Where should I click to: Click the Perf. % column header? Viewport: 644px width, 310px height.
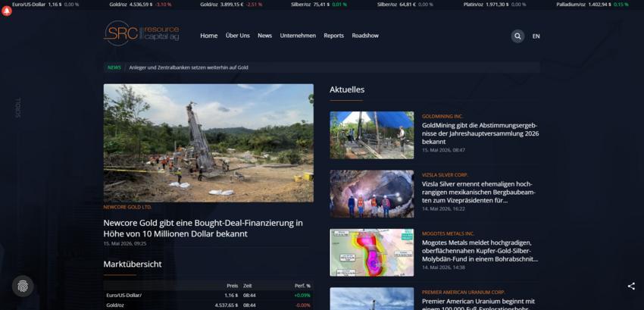(x=303, y=286)
